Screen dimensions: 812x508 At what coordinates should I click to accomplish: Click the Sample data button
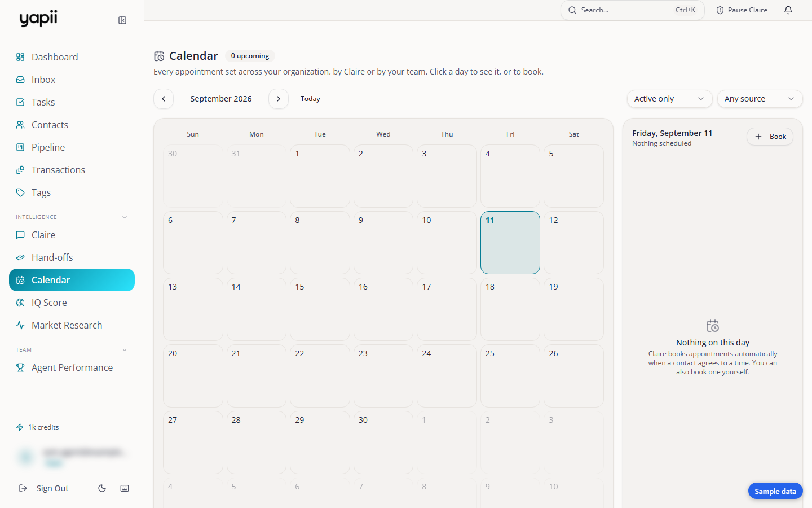pos(775,491)
